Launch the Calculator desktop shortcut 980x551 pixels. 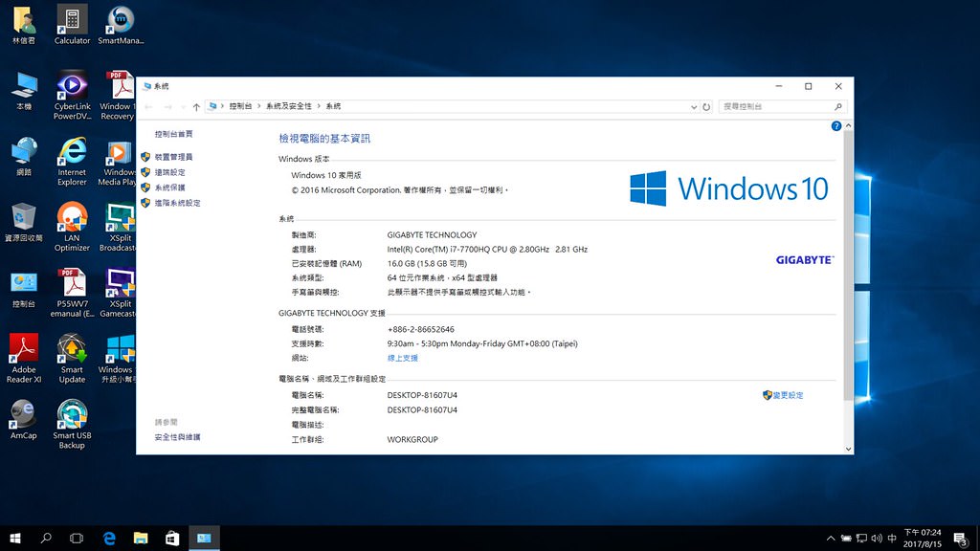coord(72,25)
